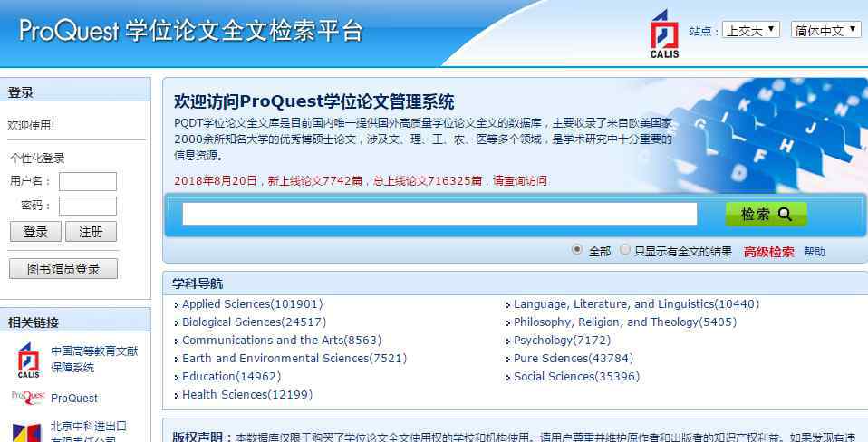Open 北京中科进出口 company link
Screen dimensions: 868x442
click(89, 433)
